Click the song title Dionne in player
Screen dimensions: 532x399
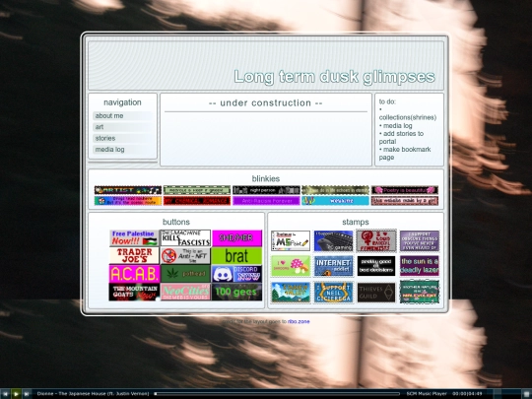click(93, 393)
